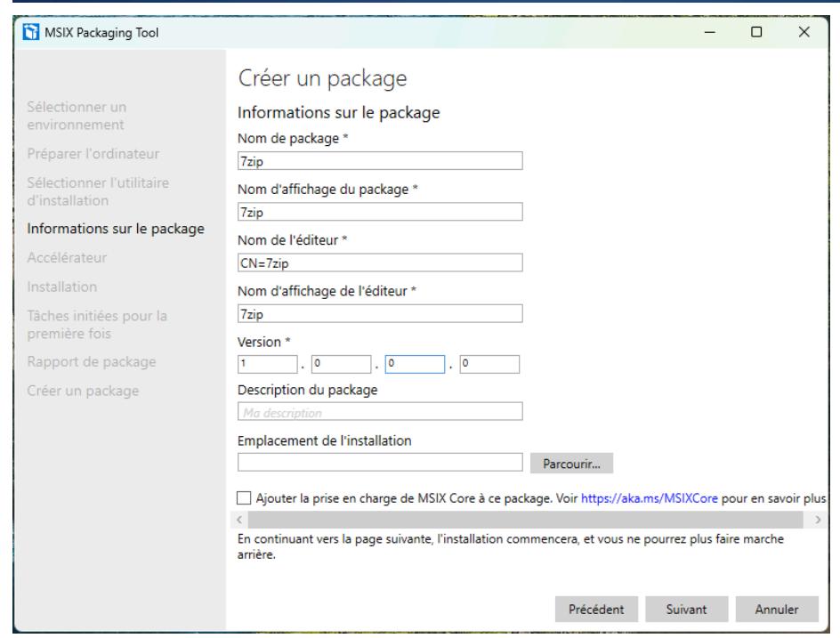Enable the MSIX Core support checkbox
This screenshot has height=638, width=840.
pyautogui.click(x=244, y=498)
